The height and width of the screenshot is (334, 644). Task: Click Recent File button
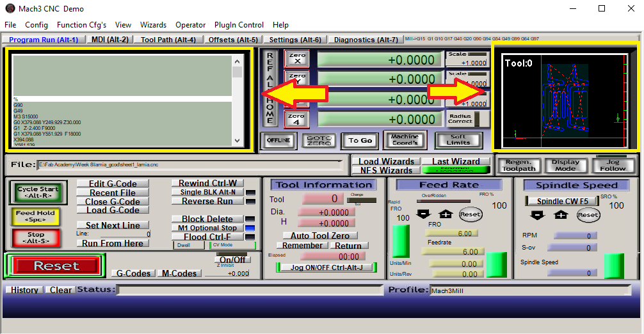pos(113,193)
